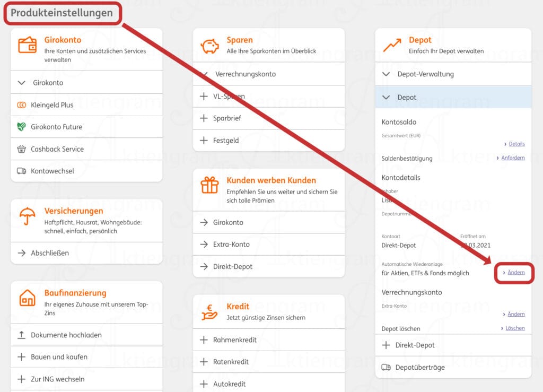Click 'für Aktien, ETFs & Fonds möglich' text

(x=425, y=273)
